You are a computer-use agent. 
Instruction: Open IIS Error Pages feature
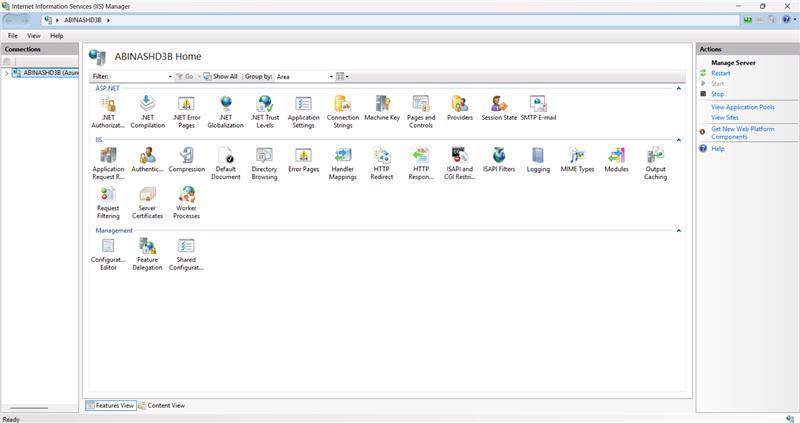coord(304,160)
